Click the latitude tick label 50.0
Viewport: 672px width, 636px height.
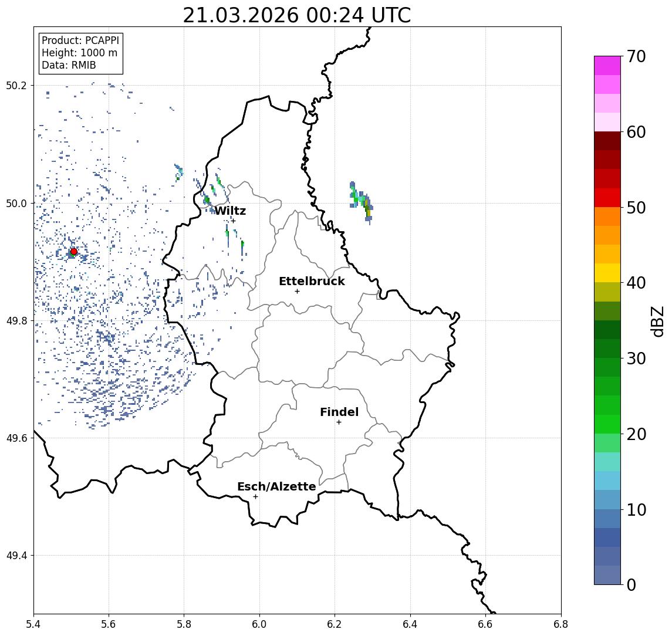click(x=16, y=203)
